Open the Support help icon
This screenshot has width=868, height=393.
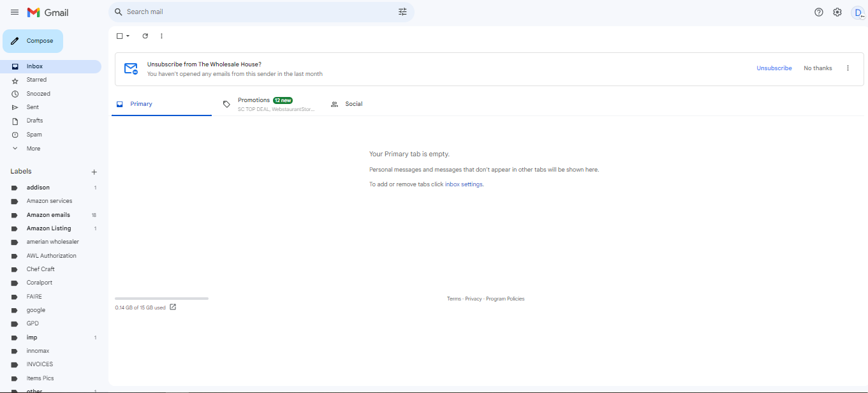(819, 12)
